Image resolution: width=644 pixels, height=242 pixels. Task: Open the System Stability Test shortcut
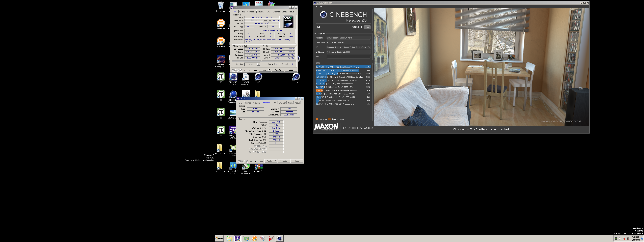click(x=221, y=61)
